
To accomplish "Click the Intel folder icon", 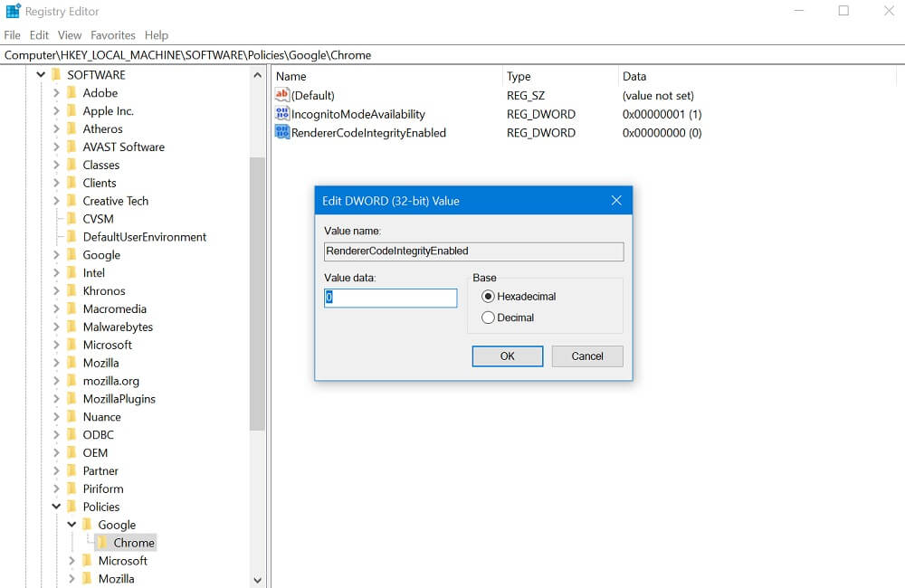I will click(x=72, y=272).
